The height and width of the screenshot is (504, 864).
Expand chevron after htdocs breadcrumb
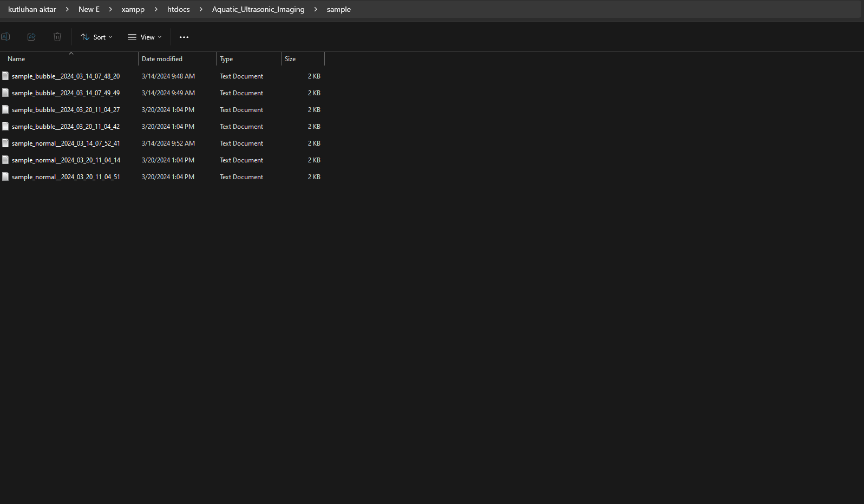click(x=201, y=9)
